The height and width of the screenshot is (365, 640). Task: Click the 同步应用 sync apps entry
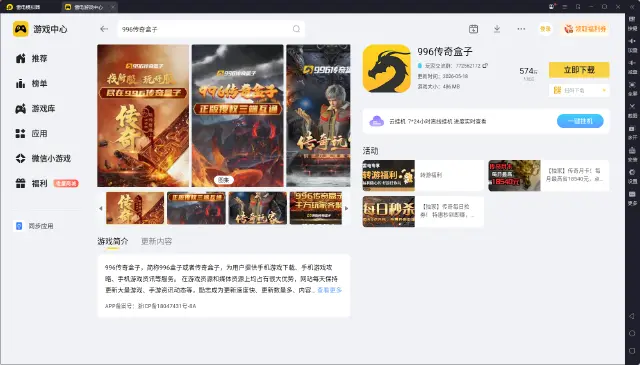[x=34, y=226]
